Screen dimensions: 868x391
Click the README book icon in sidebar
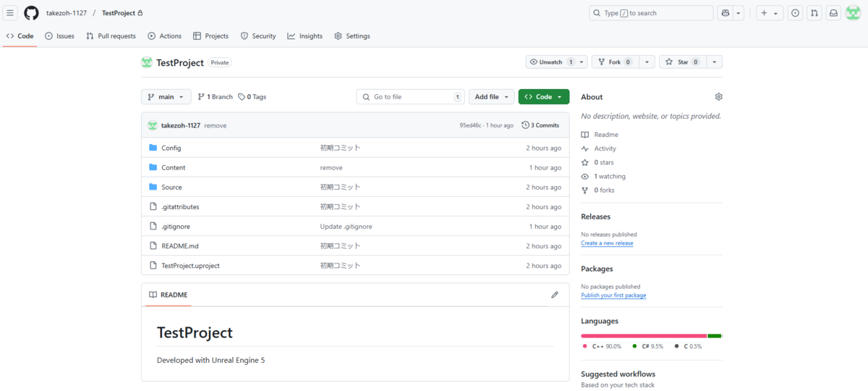585,135
